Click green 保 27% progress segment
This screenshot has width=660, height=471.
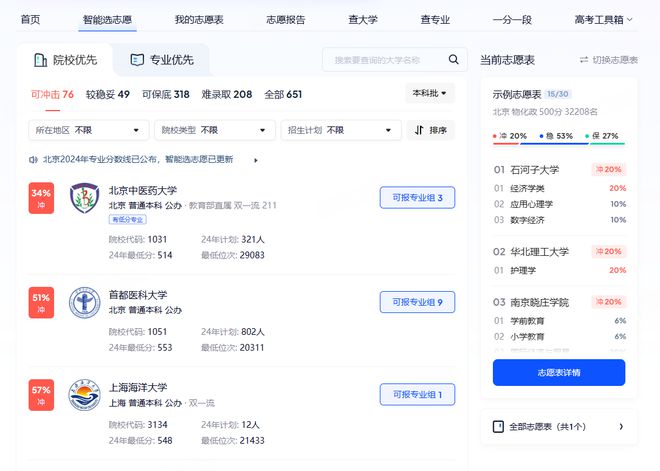tap(607, 144)
